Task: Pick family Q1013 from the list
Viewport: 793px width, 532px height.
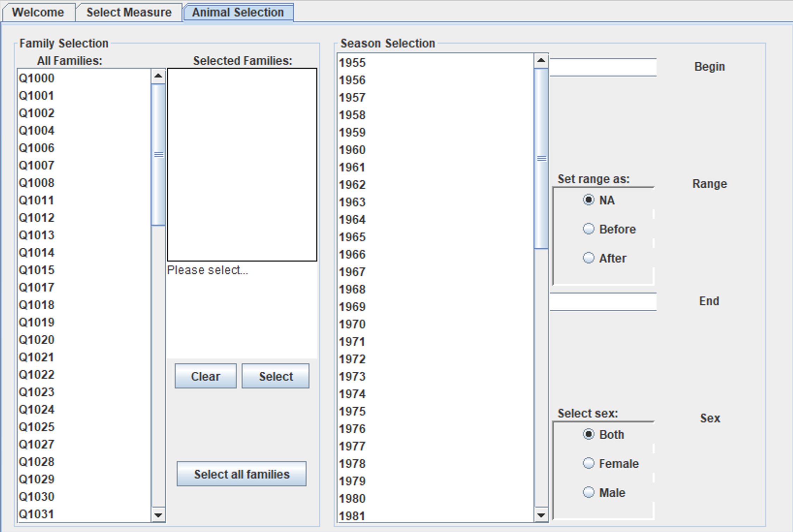Action: pyautogui.click(x=37, y=235)
